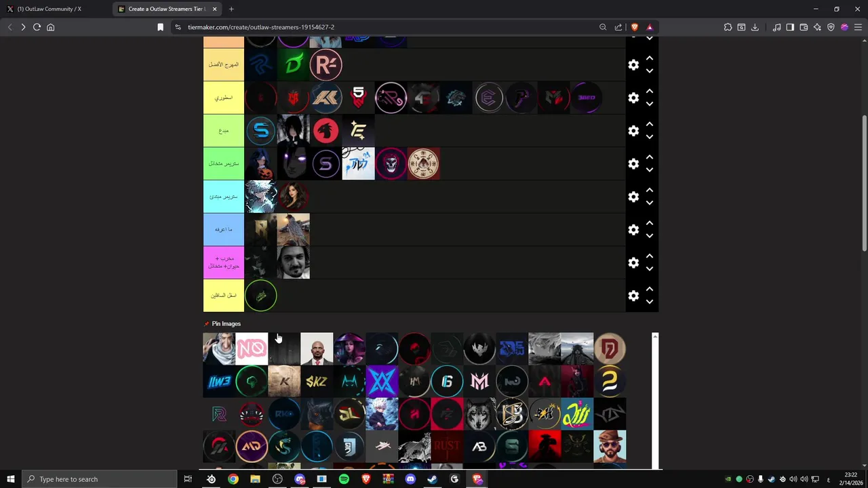Pick the AB logo image
This screenshot has height=488, width=868.
click(x=479, y=446)
